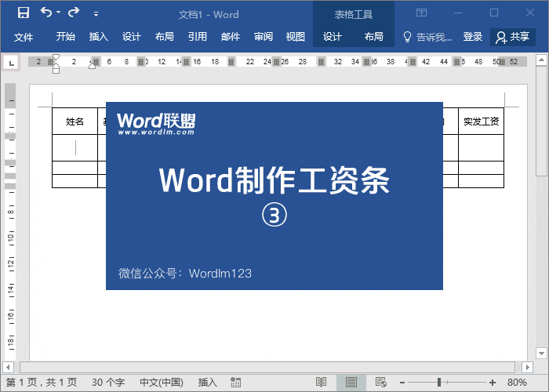Screen dimensions: 549x392
Task: Click the empty cell below 实发工资
Action: pyautogui.click(x=481, y=147)
